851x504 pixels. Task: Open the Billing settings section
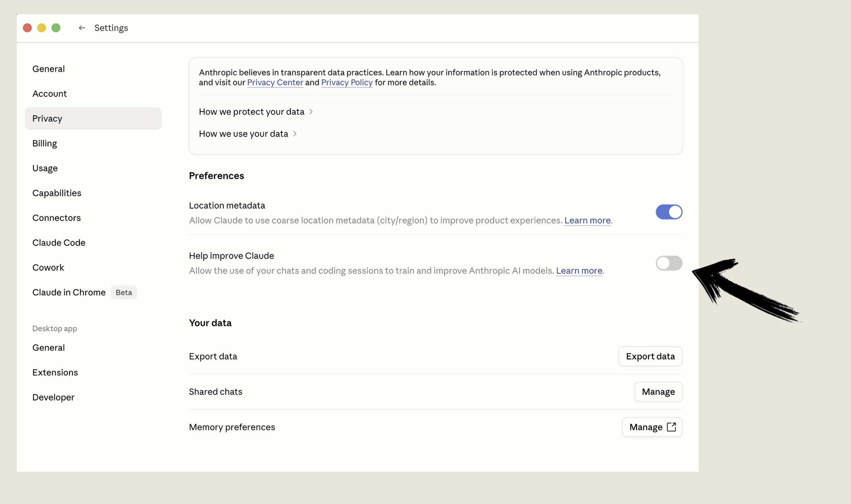tap(93, 143)
